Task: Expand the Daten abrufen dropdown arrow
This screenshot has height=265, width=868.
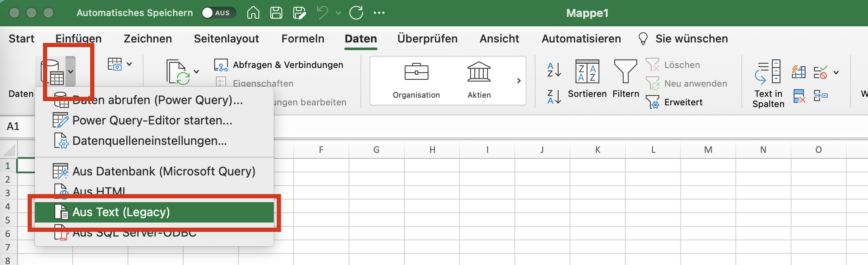Action: (71, 72)
